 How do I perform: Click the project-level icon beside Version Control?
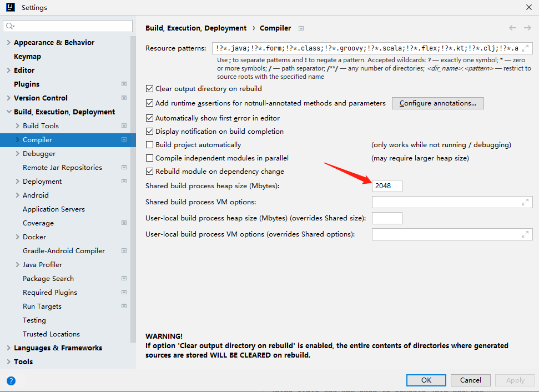click(x=124, y=98)
